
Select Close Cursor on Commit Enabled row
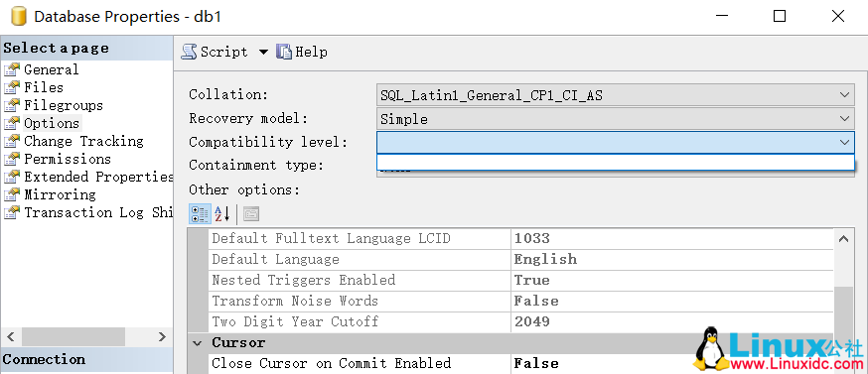[521, 363]
